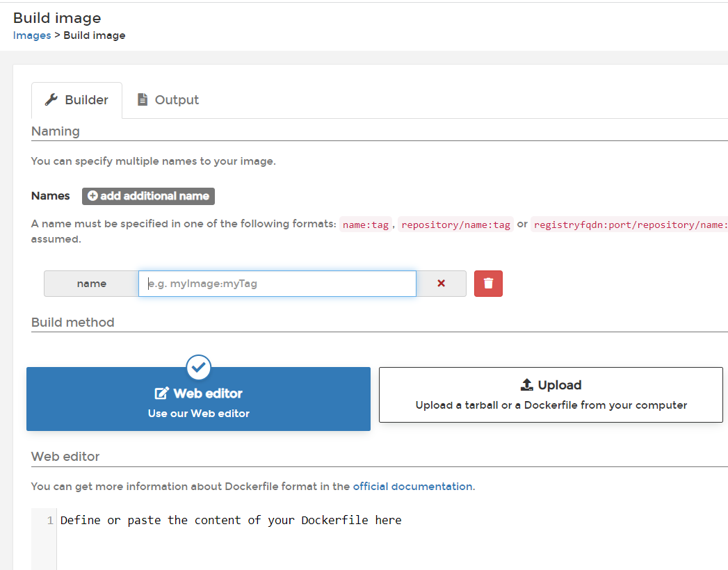Click the name:tag format code sample
This screenshot has height=570, width=728.
366,225
